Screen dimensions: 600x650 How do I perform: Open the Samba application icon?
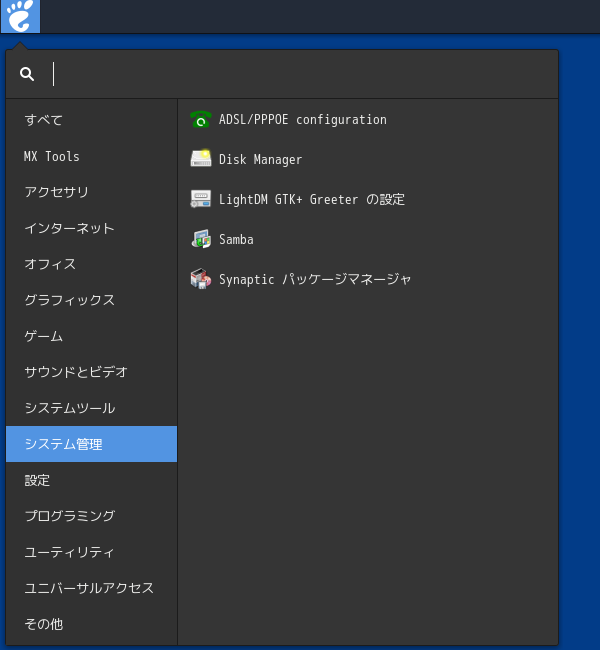[x=201, y=239]
